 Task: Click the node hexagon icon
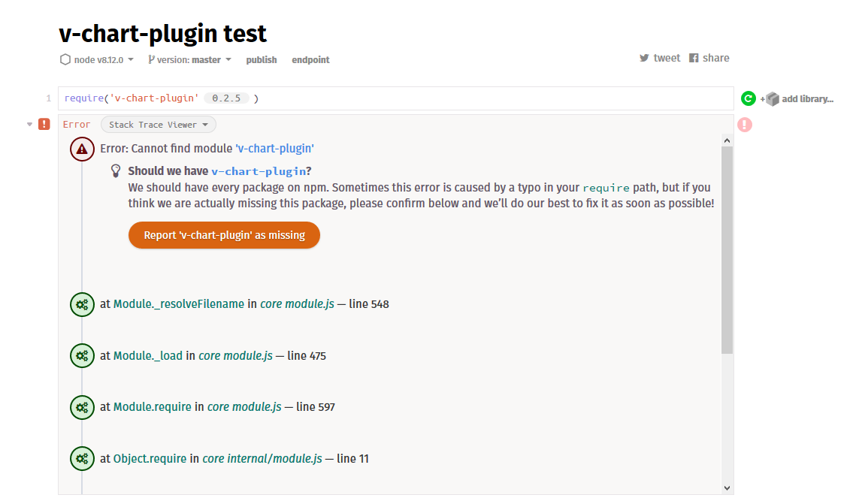point(65,59)
